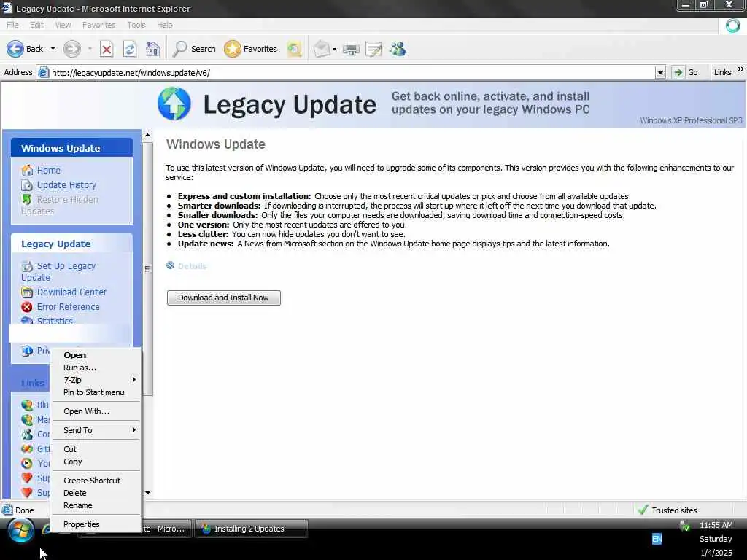Click the Set Up Legacy Update icon
Image resolution: width=747 pixels, height=560 pixels.
[27, 266]
